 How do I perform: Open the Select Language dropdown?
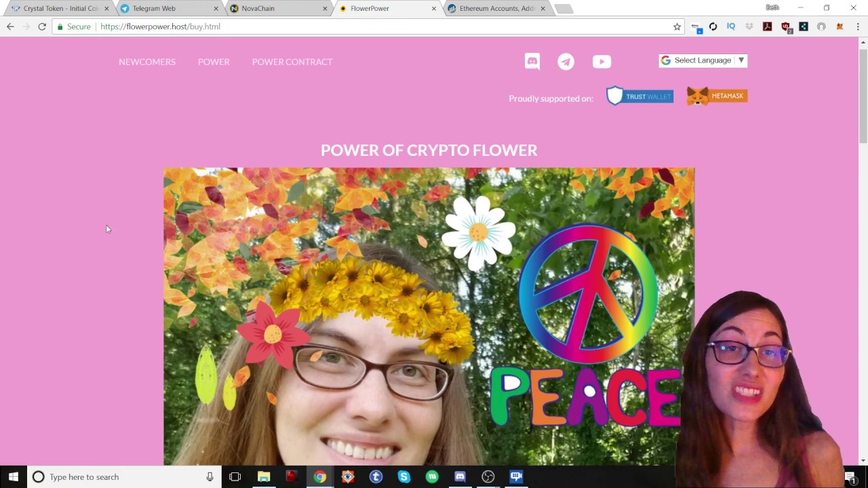click(x=703, y=60)
